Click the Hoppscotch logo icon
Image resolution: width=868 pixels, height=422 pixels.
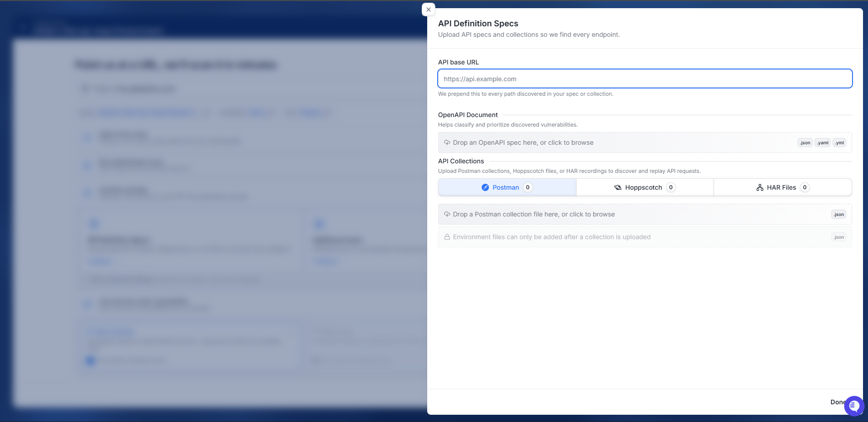coord(618,187)
